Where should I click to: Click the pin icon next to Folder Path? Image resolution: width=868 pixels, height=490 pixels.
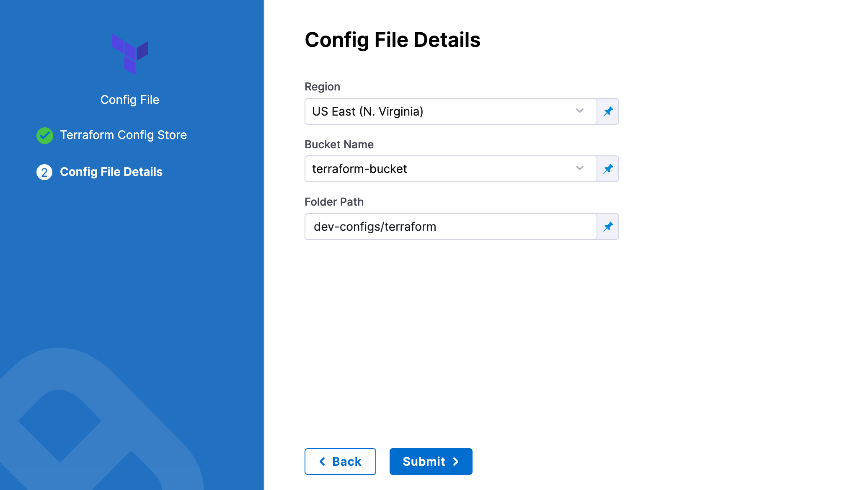click(608, 227)
